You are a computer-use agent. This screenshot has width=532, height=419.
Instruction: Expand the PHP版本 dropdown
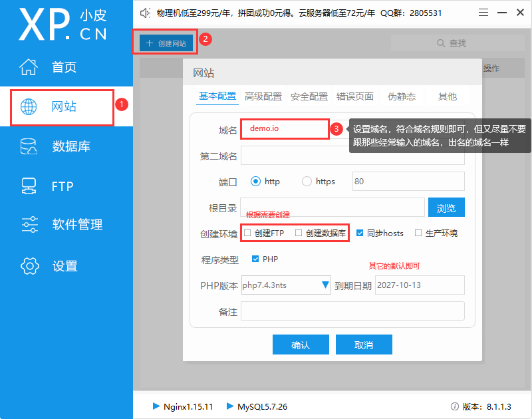325,285
